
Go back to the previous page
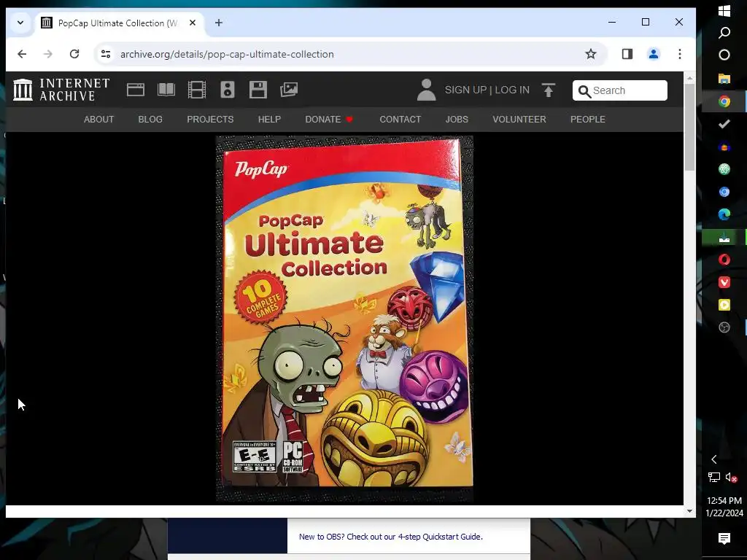point(22,54)
